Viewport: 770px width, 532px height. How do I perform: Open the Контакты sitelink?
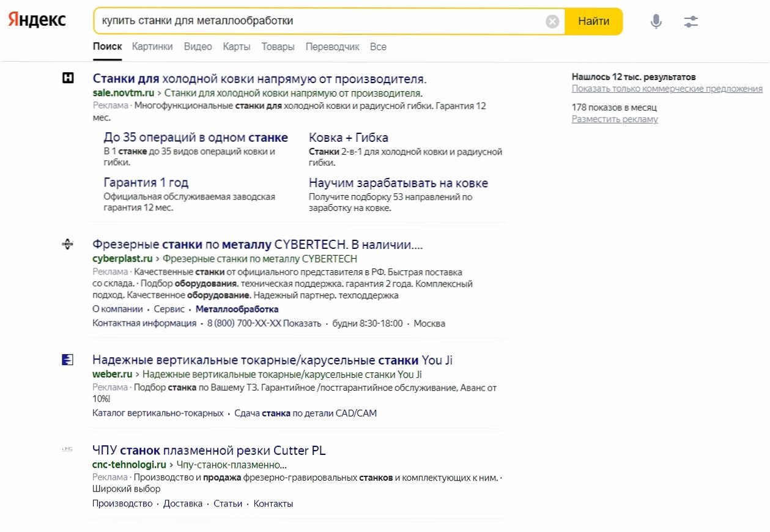(273, 504)
